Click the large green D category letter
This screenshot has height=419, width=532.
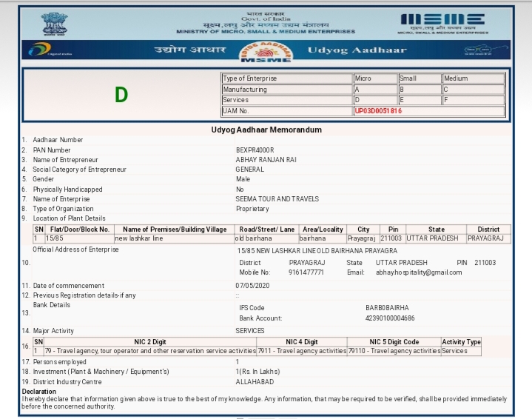pos(121,95)
